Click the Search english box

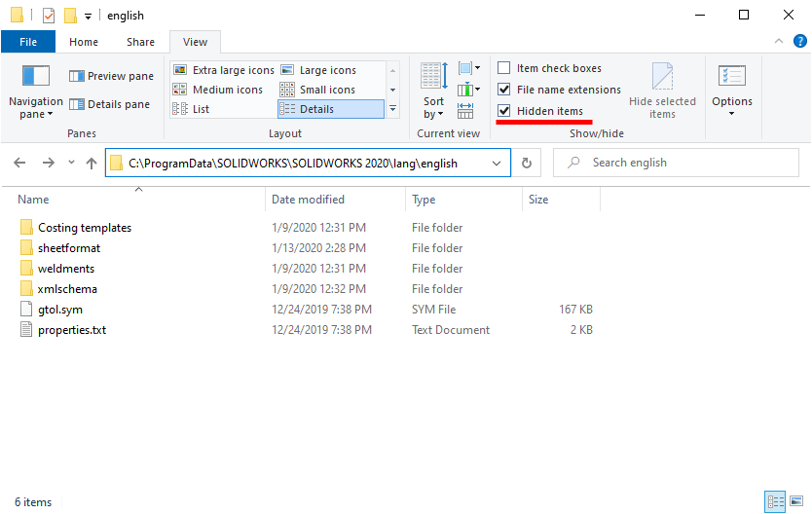pyautogui.click(x=676, y=163)
